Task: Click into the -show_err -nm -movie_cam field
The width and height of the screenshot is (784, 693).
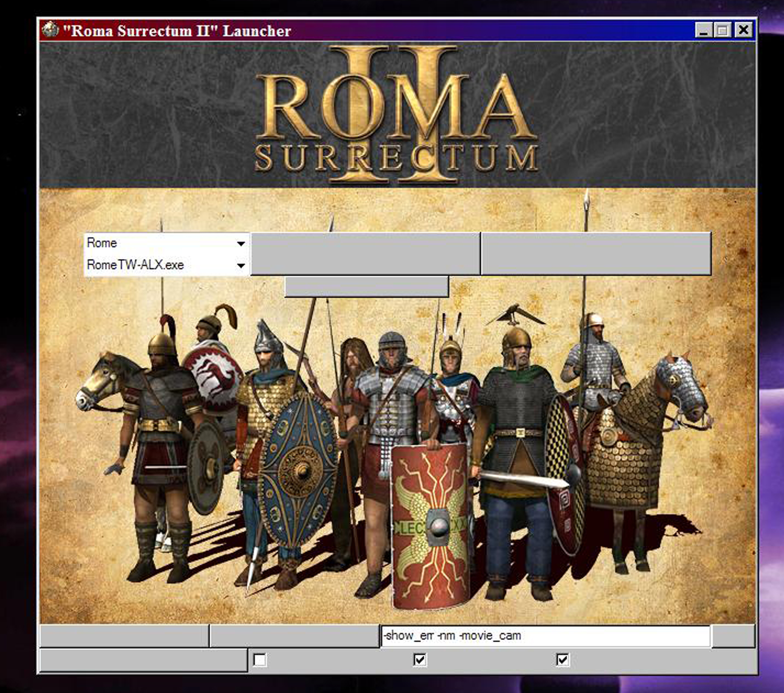Action: tap(546, 636)
